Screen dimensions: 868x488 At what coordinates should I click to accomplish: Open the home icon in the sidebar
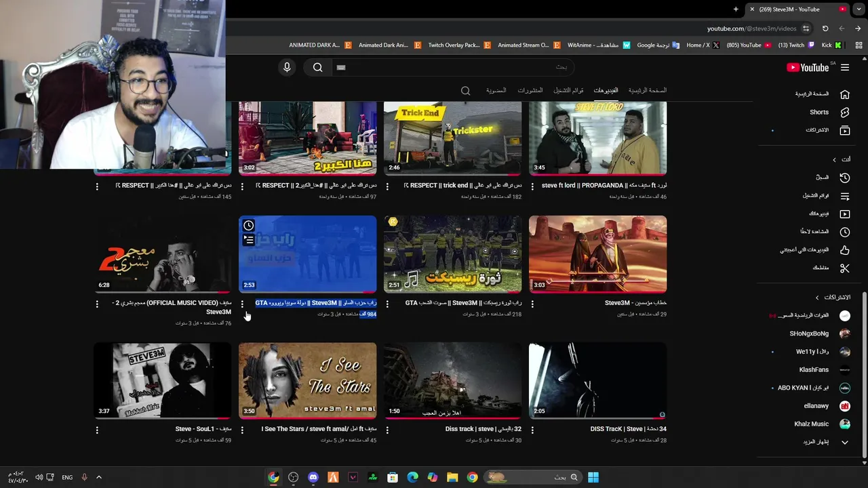pos(844,94)
